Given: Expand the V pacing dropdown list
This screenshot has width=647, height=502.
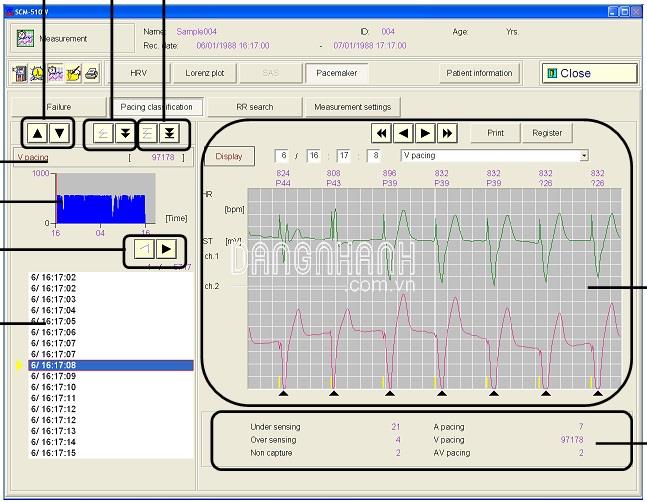Looking at the screenshot, I should tap(583, 156).
